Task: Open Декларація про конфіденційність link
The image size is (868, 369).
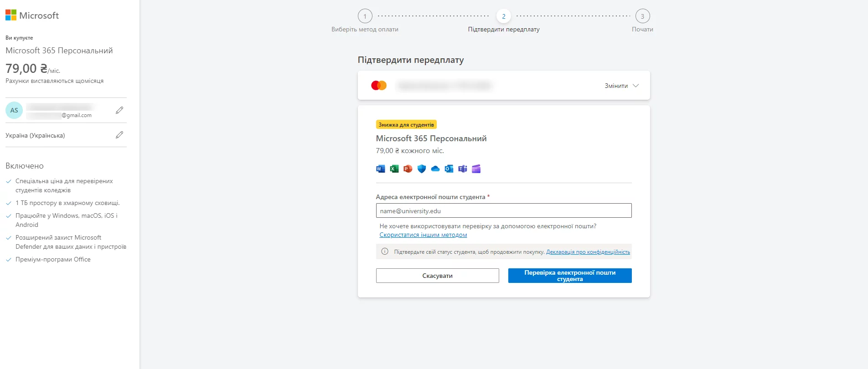Action: pos(588,252)
